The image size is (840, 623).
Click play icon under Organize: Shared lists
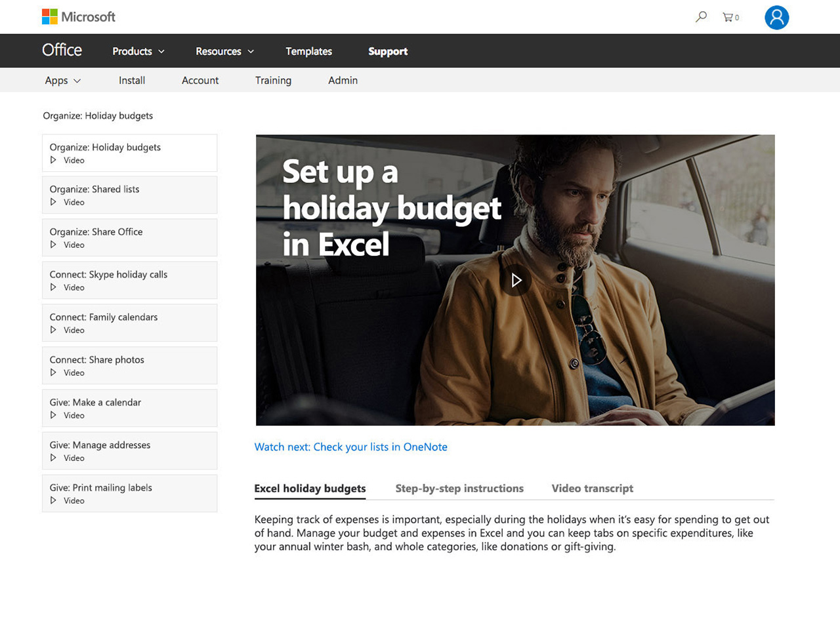click(54, 202)
